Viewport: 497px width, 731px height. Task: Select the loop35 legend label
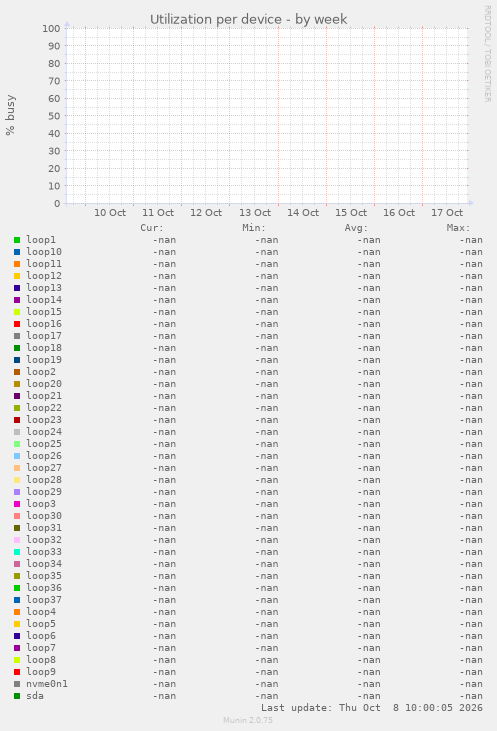pos(44,576)
